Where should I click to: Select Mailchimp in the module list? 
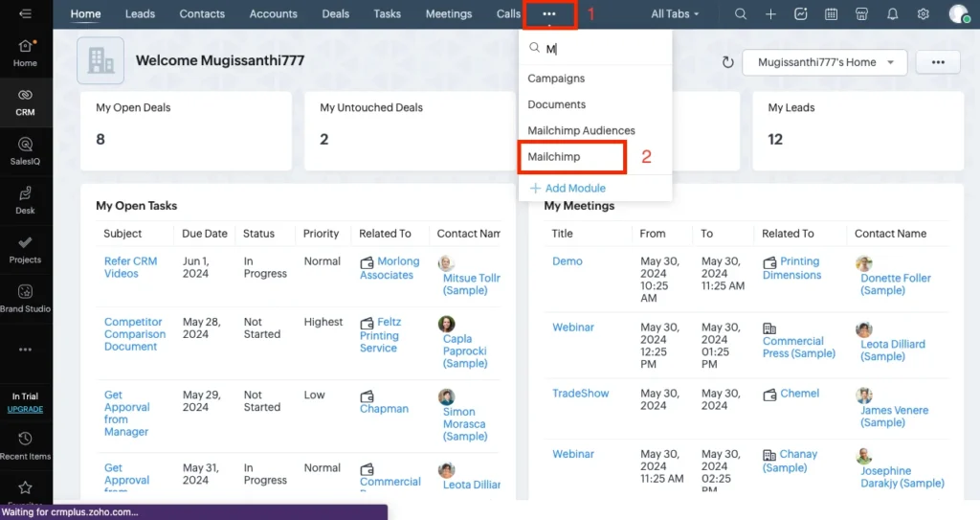(x=554, y=157)
